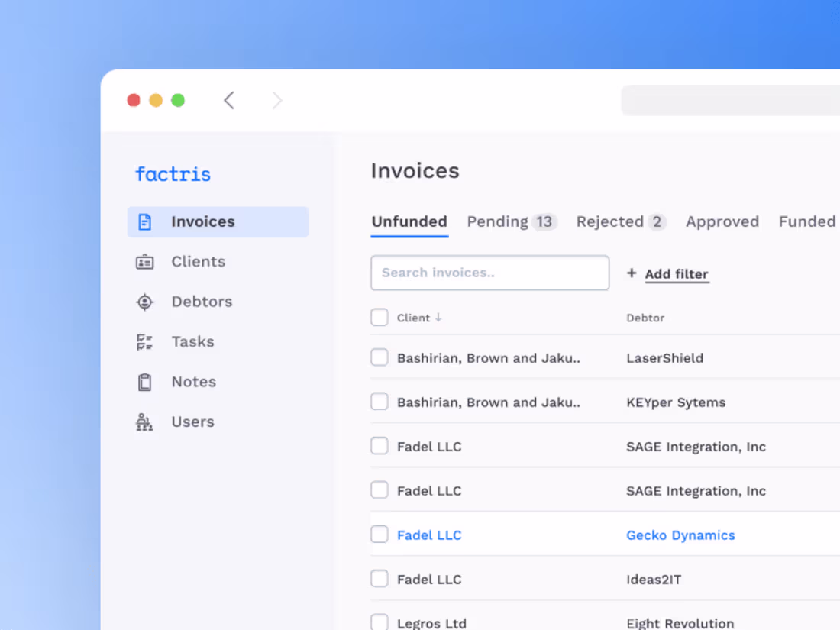Open Users via the people icon
Image resolution: width=840 pixels, height=630 pixels.
144,422
